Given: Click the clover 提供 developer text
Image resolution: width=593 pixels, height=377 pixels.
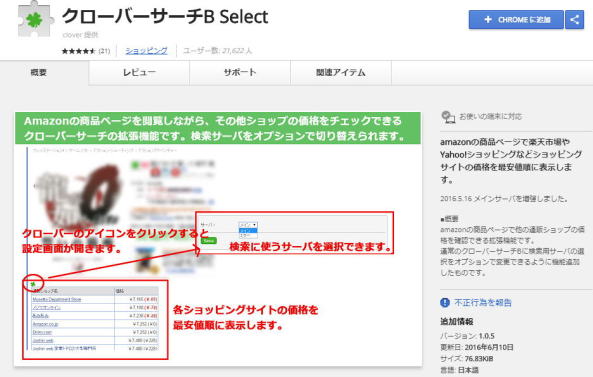Looking at the screenshot, I should coord(80,35).
